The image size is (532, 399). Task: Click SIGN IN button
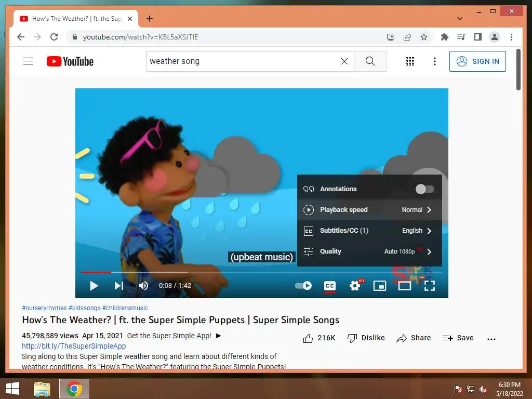tap(477, 61)
